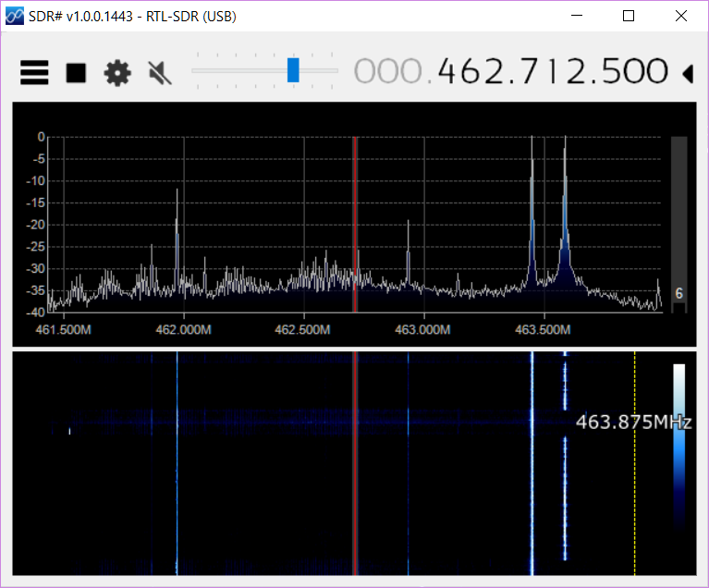Maximize the SDR# window
709x588 pixels.
(x=629, y=17)
